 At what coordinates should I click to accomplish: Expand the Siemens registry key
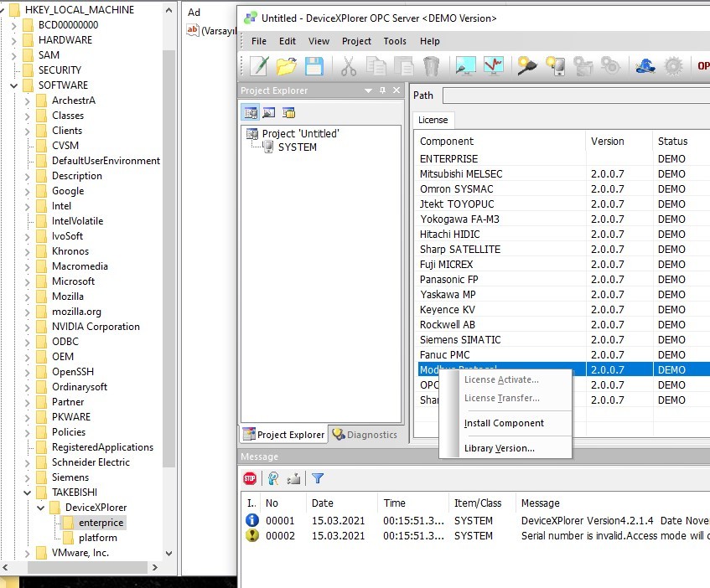click(27, 477)
